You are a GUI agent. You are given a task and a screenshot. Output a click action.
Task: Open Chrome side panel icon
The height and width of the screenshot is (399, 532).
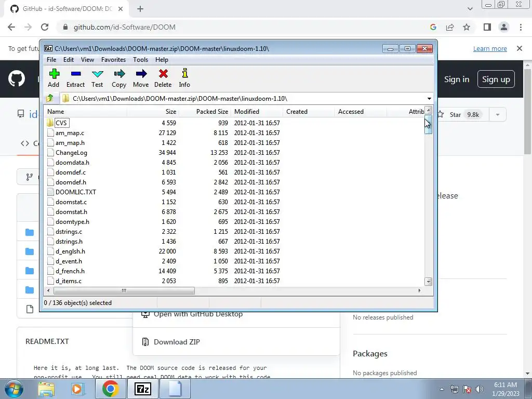pyautogui.click(x=487, y=27)
